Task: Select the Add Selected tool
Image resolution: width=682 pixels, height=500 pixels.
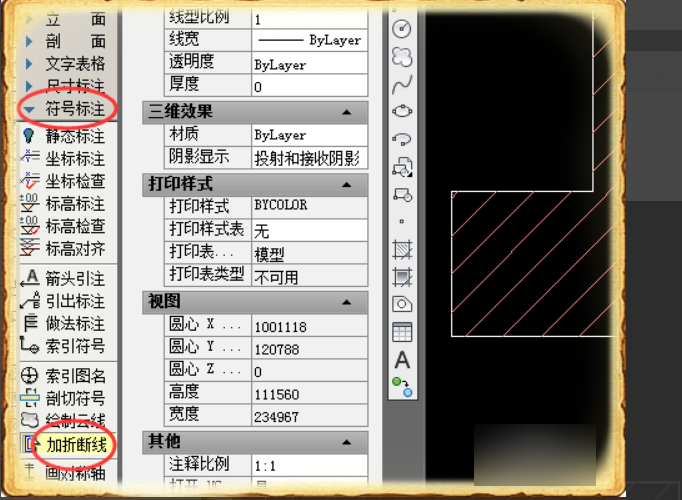Action: point(402,387)
